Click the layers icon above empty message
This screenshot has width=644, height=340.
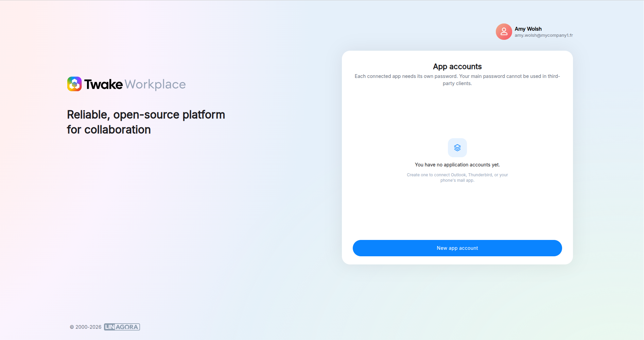point(457,148)
